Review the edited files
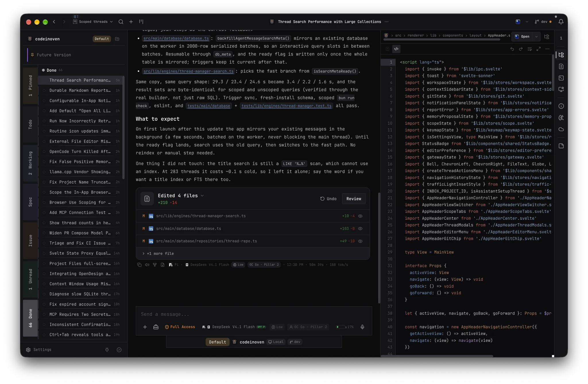This screenshot has width=588, height=384. pyautogui.click(x=354, y=199)
